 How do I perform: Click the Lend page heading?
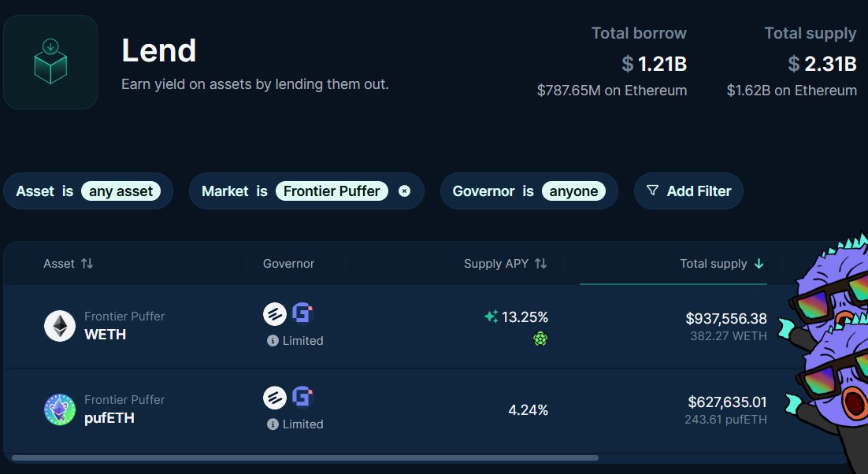159,50
